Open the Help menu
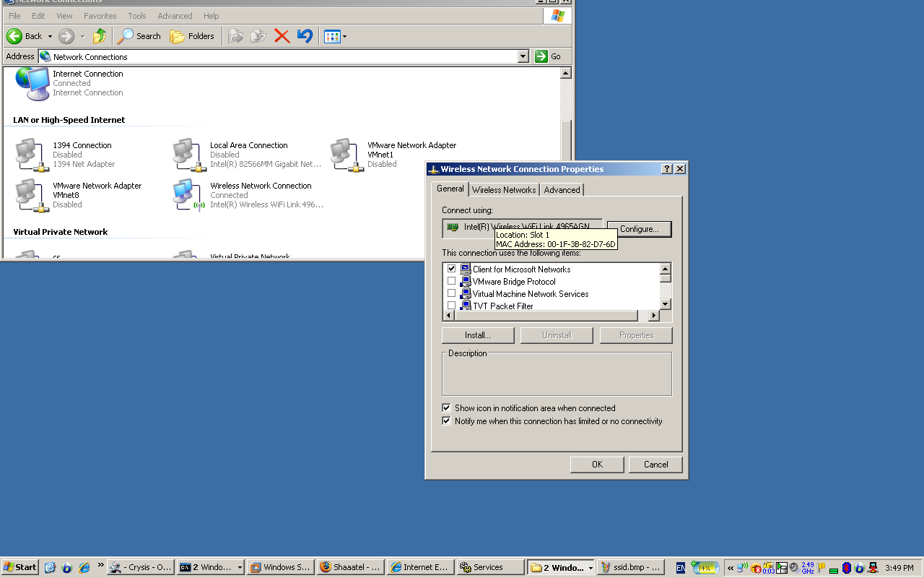This screenshot has height=578, width=924. click(x=211, y=16)
